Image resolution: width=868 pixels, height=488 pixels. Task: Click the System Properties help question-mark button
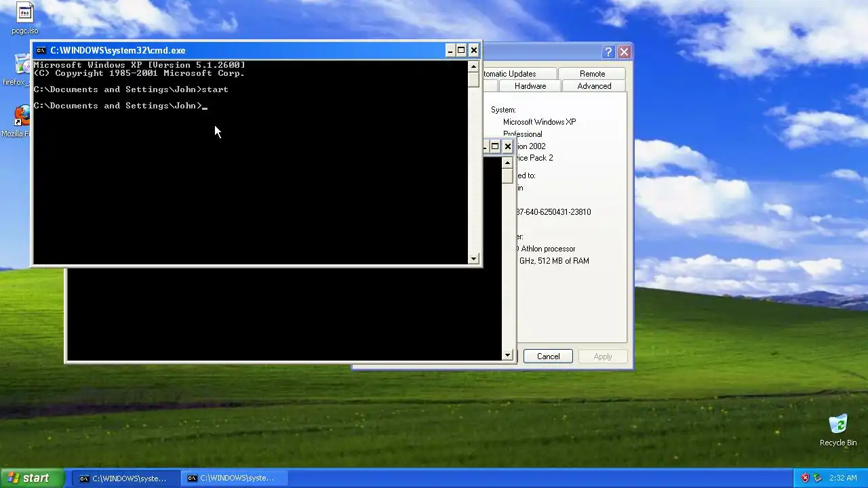pos(608,52)
